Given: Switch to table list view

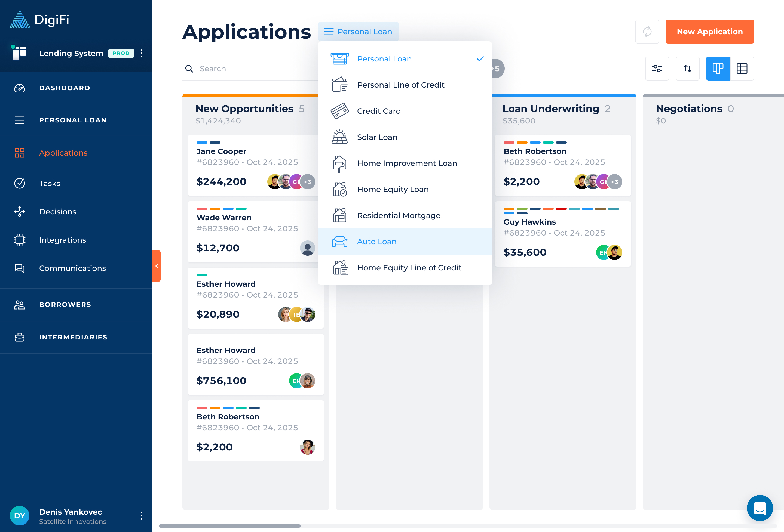Looking at the screenshot, I should coord(742,69).
